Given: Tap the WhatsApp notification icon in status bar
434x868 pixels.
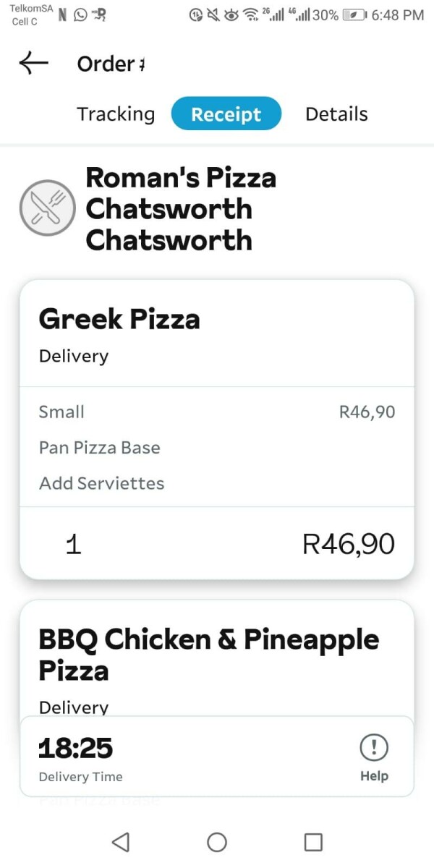Looking at the screenshot, I should (81, 14).
